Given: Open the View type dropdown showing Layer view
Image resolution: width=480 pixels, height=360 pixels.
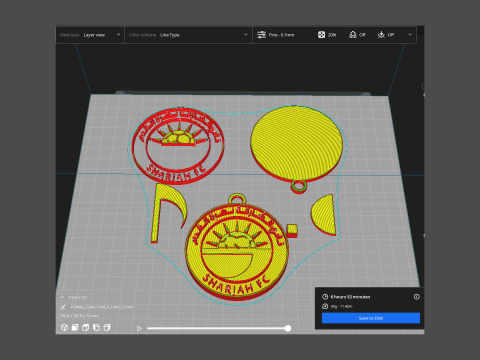Looking at the screenshot, I should pyautogui.click(x=90, y=35).
